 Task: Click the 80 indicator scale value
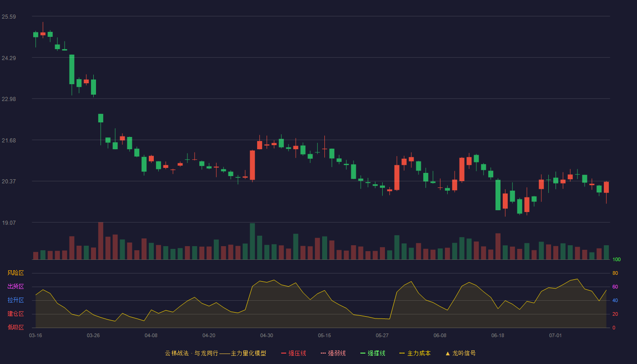(x=615, y=273)
